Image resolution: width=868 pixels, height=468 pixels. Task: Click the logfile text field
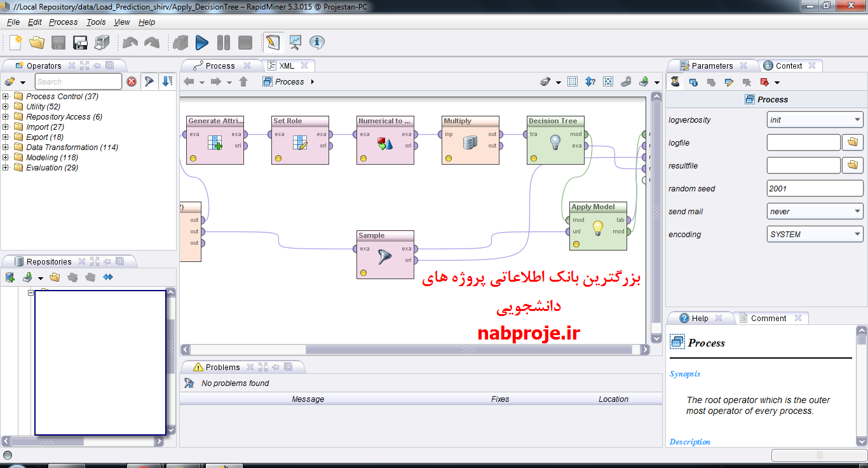pos(803,142)
